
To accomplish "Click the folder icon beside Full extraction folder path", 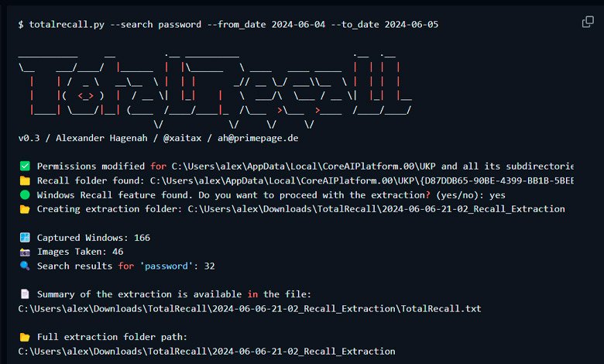I will (25, 337).
